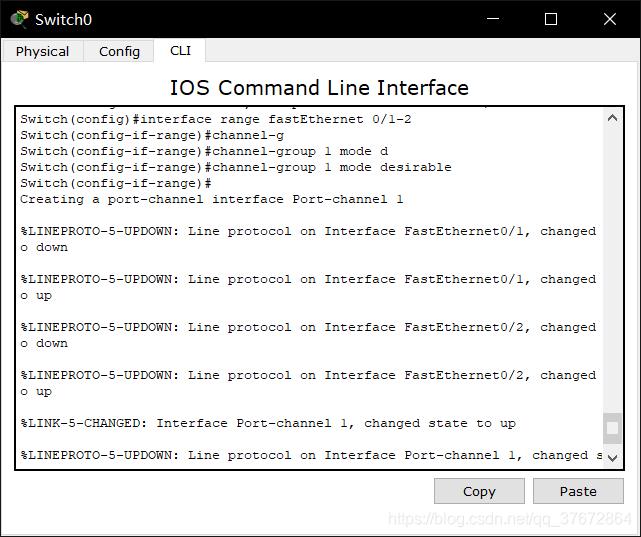Click the LINEPROTO message for Port-channel 1
The height and width of the screenshot is (537, 641).
coord(311,455)
